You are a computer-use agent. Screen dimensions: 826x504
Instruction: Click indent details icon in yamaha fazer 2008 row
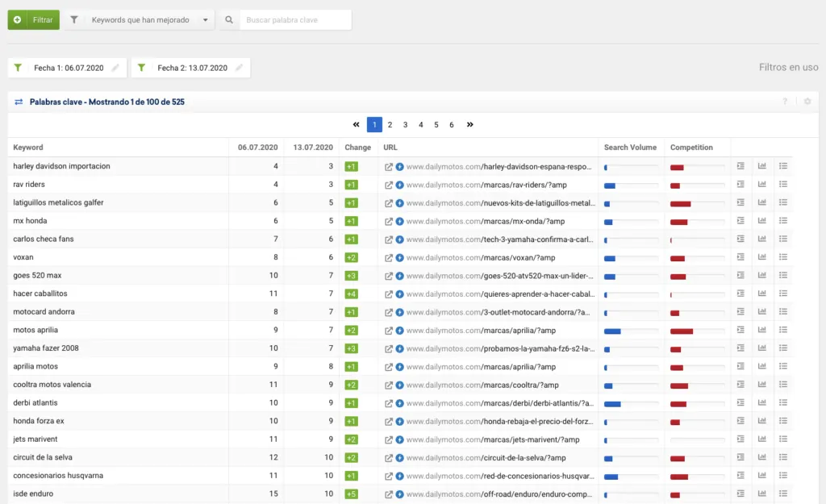pos(740,348)
